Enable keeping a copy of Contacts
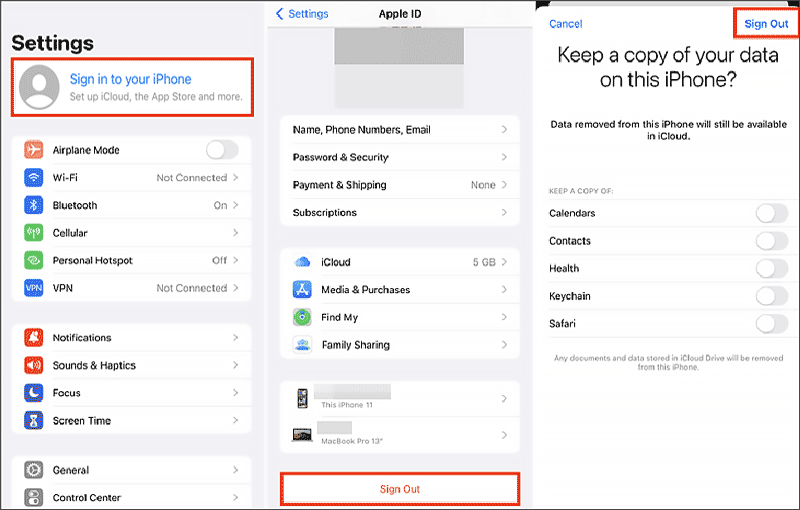Screen dimensions: 800x510 pyautogui.click(x=771, y=241)
